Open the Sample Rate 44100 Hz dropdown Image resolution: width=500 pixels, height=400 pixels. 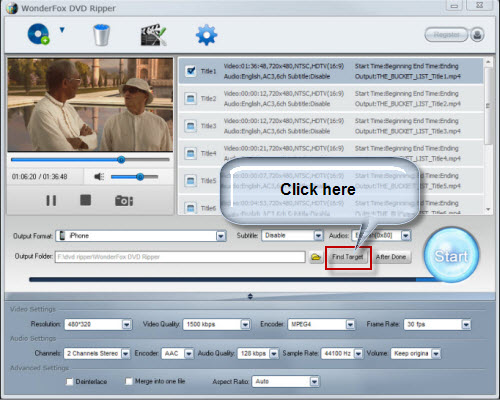tap(342, 353)
